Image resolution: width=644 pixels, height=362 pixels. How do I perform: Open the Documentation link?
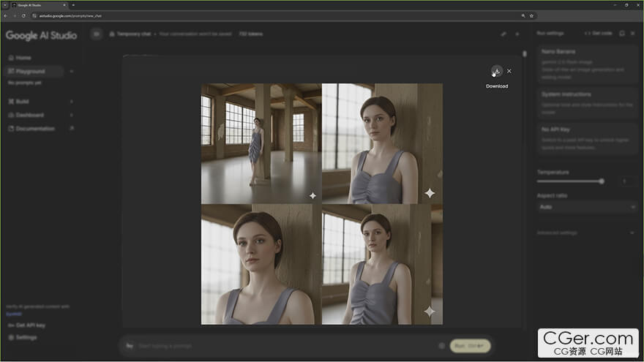[x=35, y=129]
